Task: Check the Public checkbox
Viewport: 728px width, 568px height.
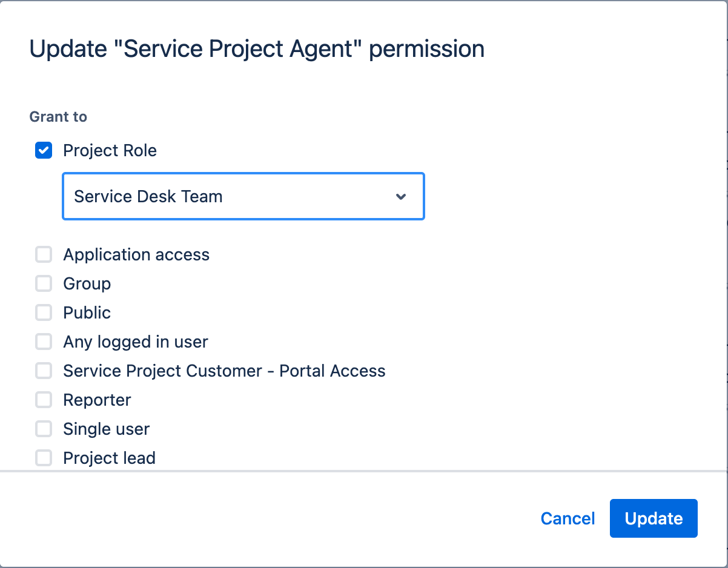Action: tap(44, 313)
